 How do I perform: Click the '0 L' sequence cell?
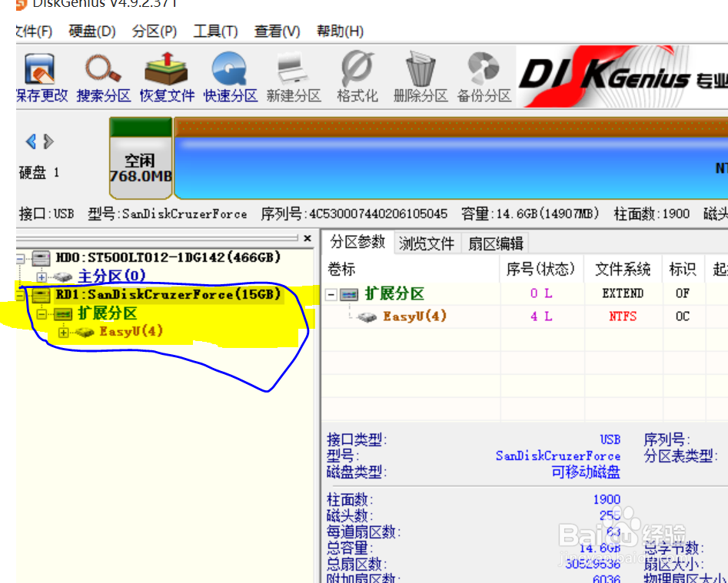click(x=541, y=293)
